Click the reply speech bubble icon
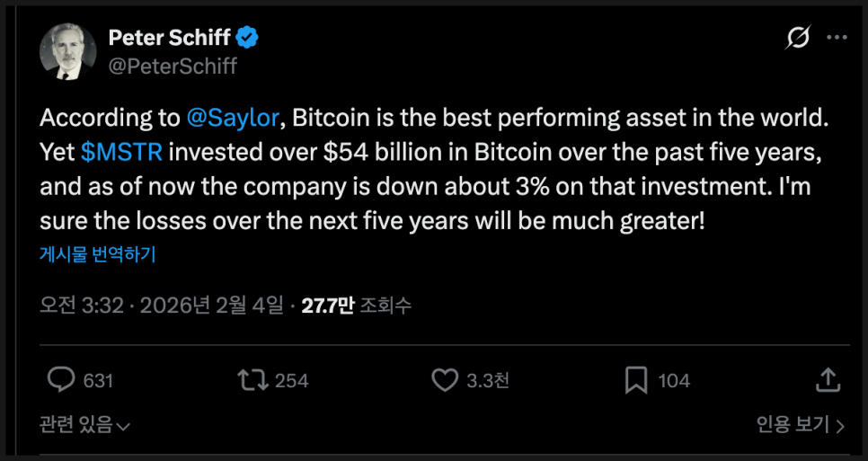Screen dimensions: 868x461 (60, 380)
